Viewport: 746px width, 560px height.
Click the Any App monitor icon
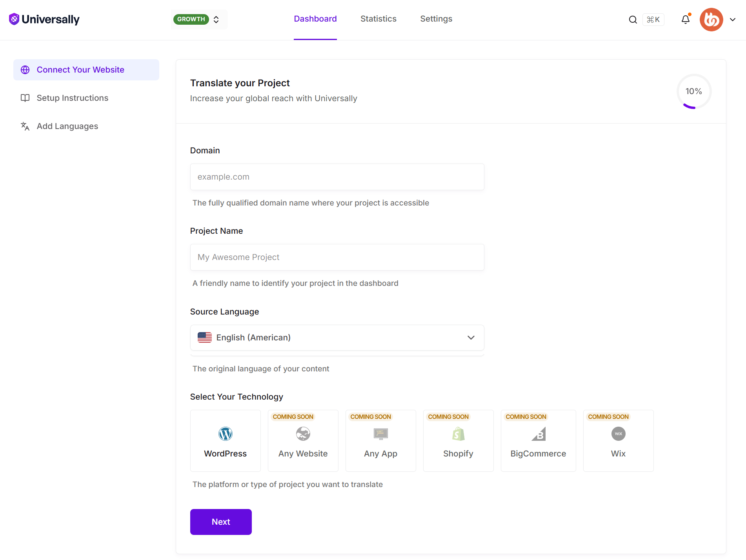(381, 434)
